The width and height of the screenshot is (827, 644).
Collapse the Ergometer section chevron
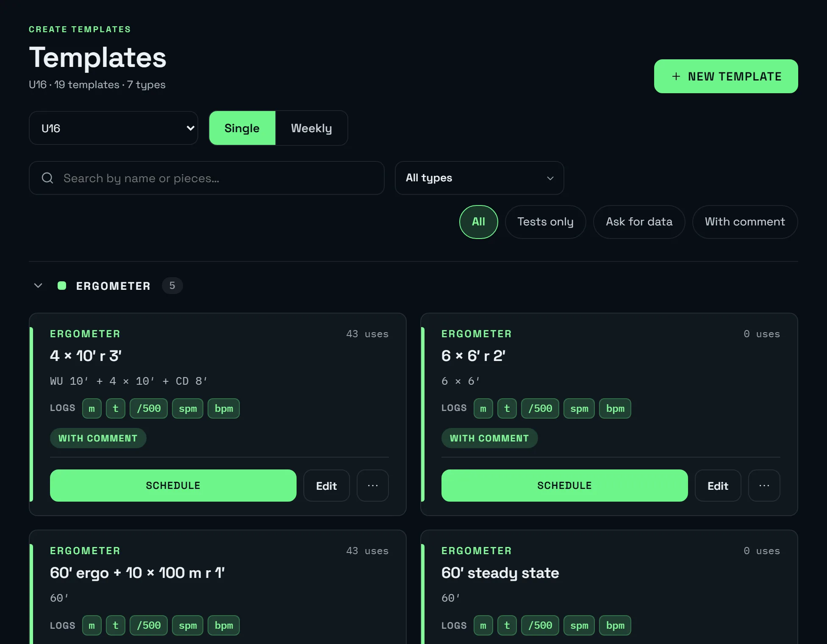click(38, 286)
